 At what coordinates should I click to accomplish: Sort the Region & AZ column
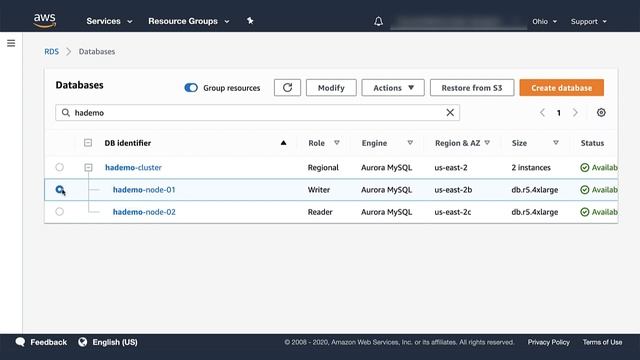tap(487, 143)
